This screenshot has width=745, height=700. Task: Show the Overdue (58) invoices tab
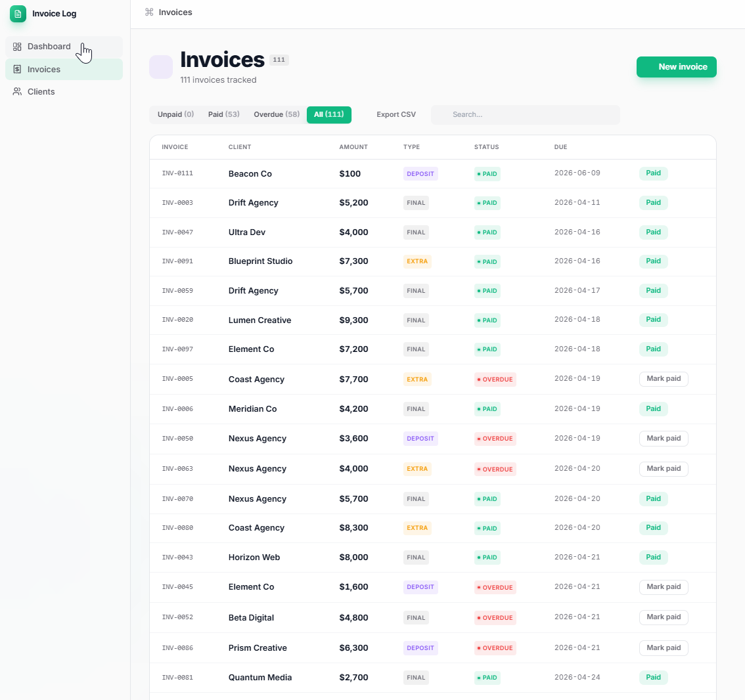(277, 114)
